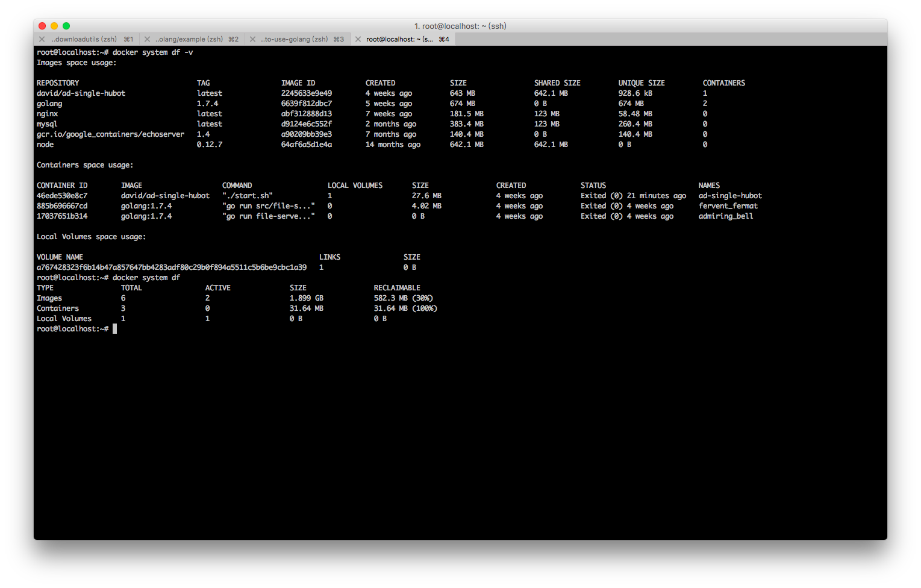
Task: Click the "docker system df -v" command text
Action: pyautogui.click(x=154, y=52)
